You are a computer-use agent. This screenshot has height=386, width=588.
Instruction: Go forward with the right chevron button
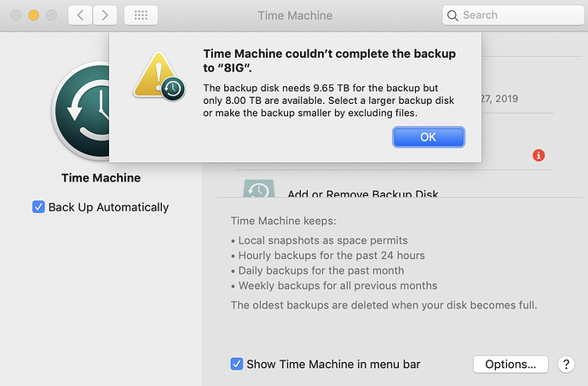pyautogui.click(x=105, y=15)
